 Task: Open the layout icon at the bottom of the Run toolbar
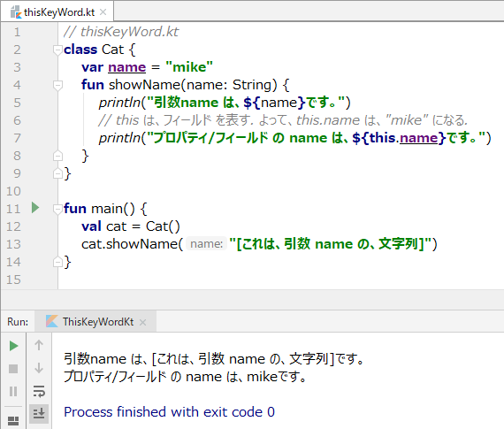tap(13, 421)
